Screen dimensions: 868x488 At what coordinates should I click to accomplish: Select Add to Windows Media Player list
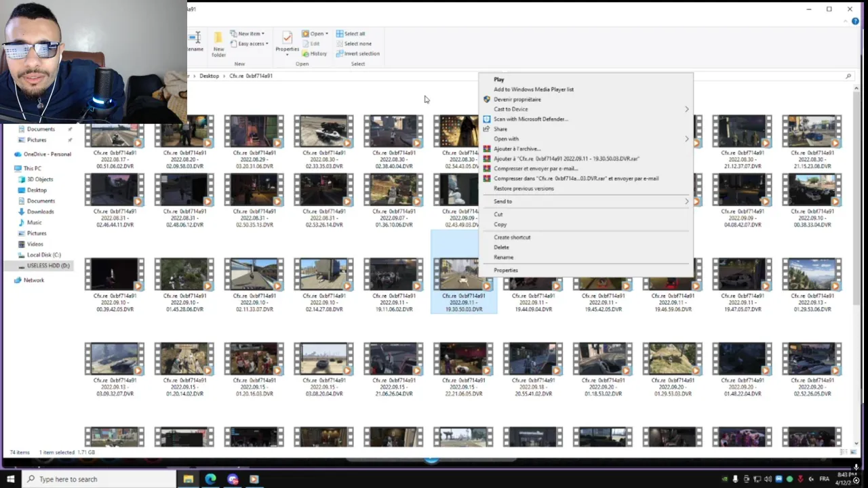(585, 89)
